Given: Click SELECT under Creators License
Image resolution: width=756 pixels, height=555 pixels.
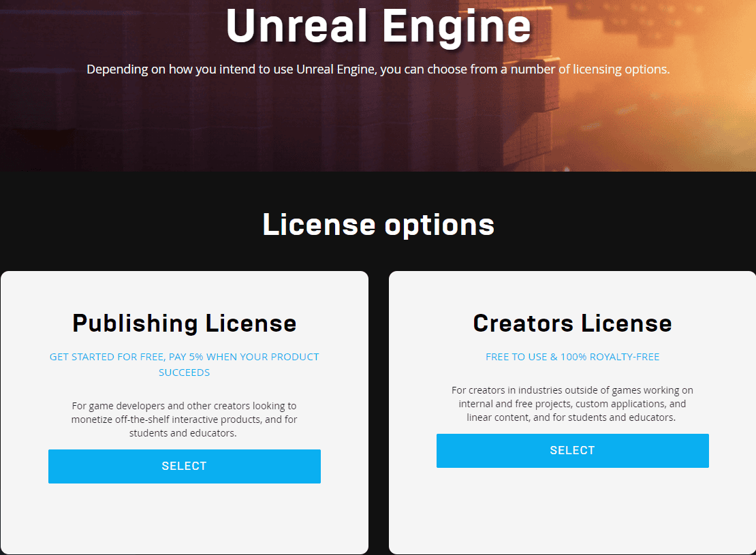Looking at the screenshot, I should (x=572, y=450).
